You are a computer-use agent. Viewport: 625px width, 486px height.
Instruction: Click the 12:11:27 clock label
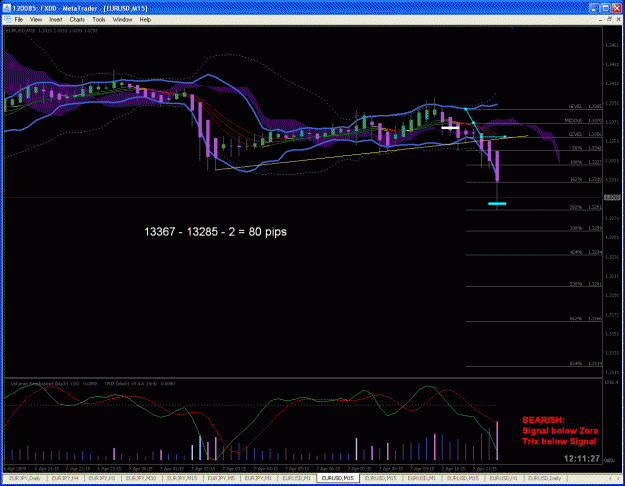tap(582, 459)
